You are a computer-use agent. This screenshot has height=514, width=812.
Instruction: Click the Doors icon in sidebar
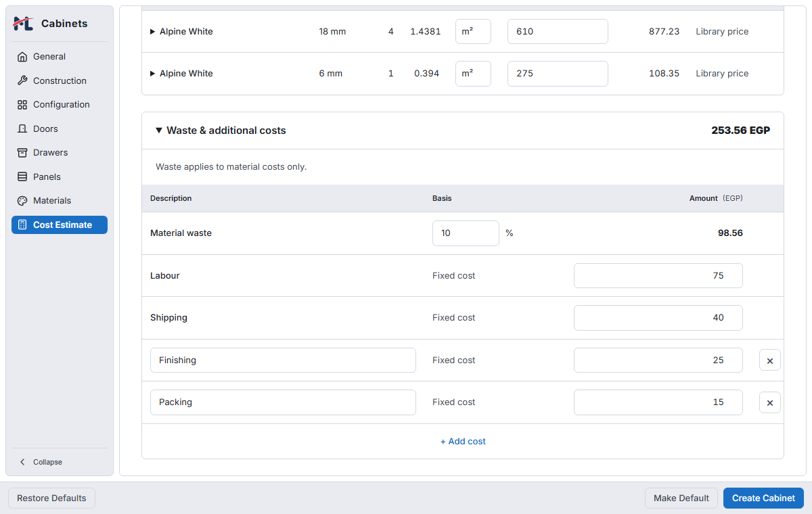[x=22, y=128]
